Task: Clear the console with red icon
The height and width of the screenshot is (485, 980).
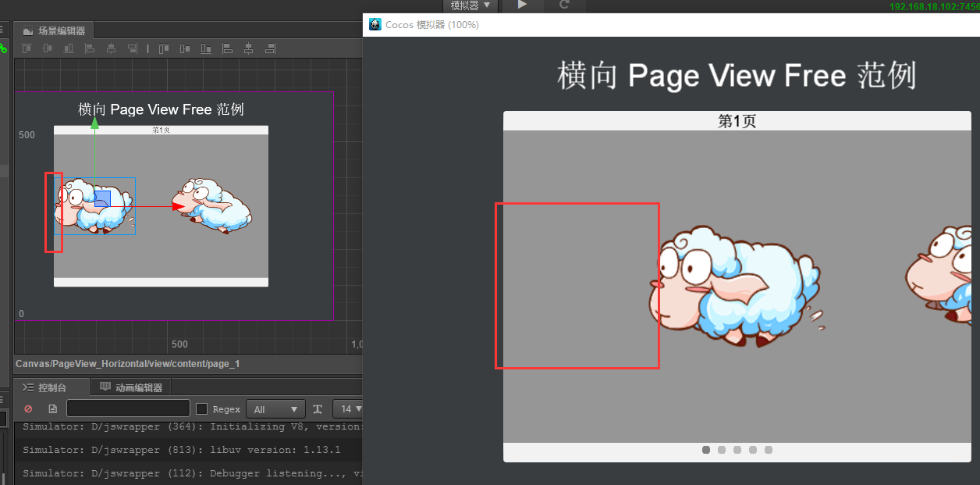Action: pyautogui.click(x=29, y=408)
